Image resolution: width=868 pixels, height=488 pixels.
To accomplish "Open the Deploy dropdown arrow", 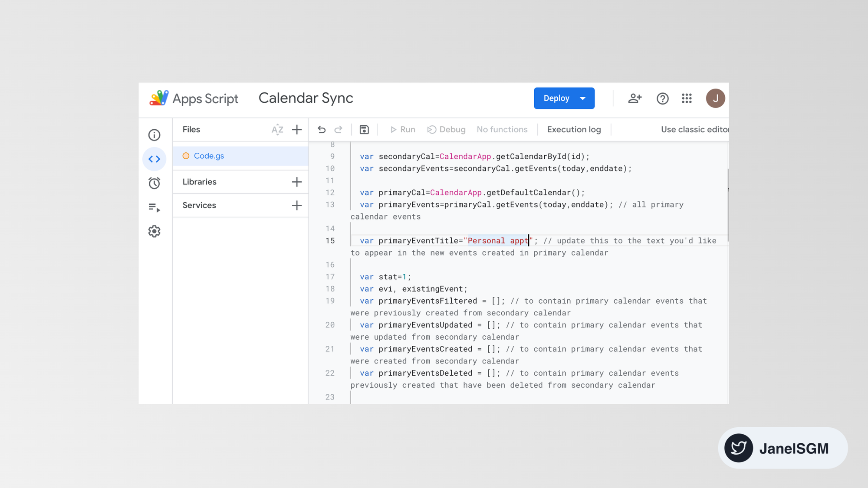I will pyautogui.click(x=583, y=98).
